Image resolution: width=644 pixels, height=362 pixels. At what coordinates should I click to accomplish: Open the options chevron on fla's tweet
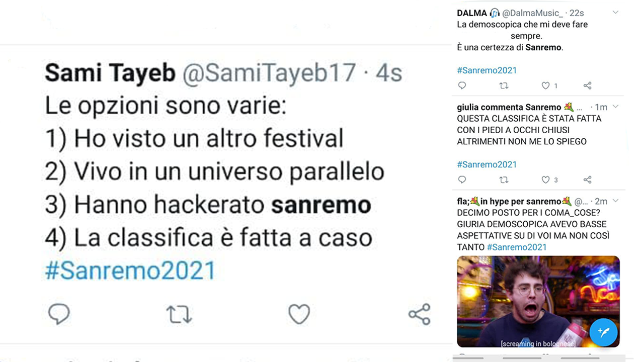click(x=615, y=201)
